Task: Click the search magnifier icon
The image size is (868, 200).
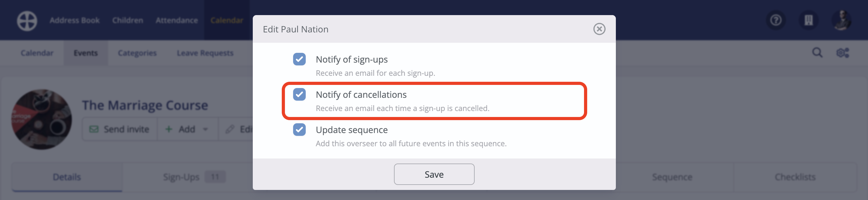Action: click(x=817, y=53)
